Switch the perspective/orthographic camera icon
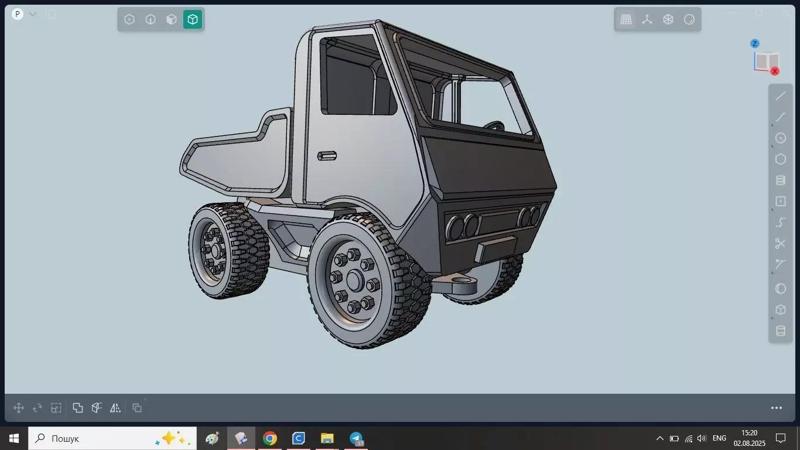800x450 pixels. (668, 19)
